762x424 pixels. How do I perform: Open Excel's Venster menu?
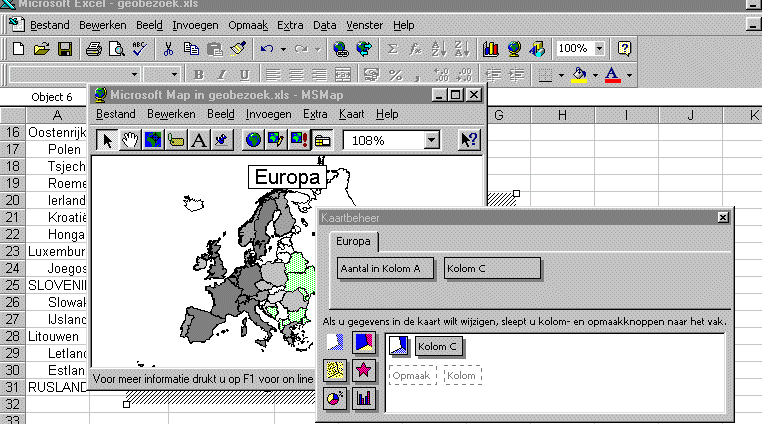click(x=364, y=25)
